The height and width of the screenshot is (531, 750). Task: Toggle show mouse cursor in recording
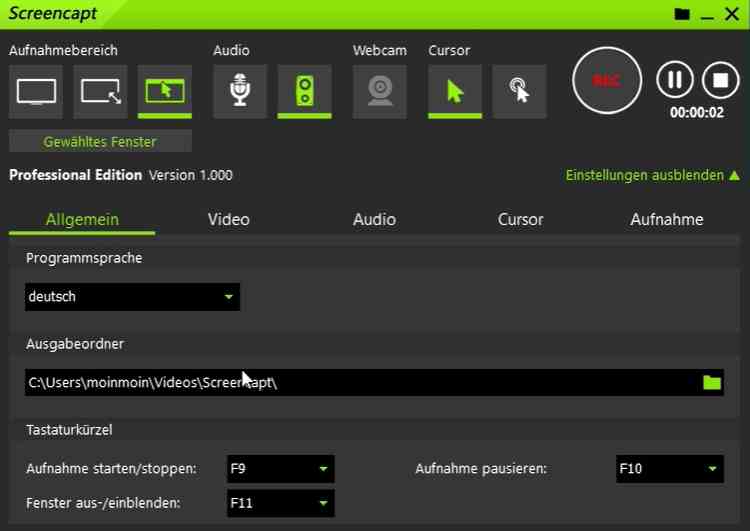[455, 91]
